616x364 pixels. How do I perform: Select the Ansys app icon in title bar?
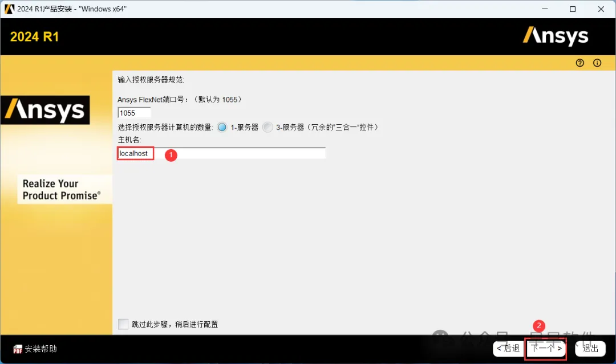tap(10, 9)
